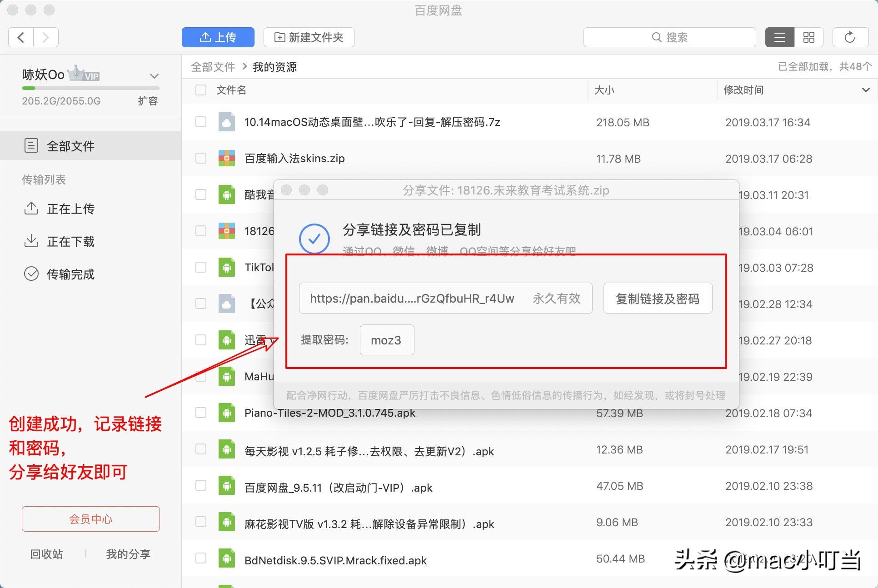Screen dimensions: 878x588
Task: Open the 修改时间 sort order dropdown
Action: pos(865,90)
